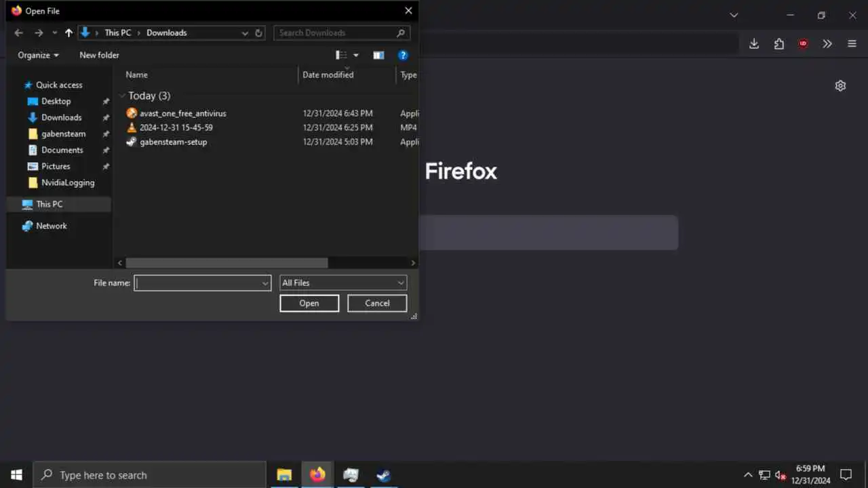Open Firefox Extensions puzzle icon
Viewport: 868px width, 488px height.
coord(778,43)
